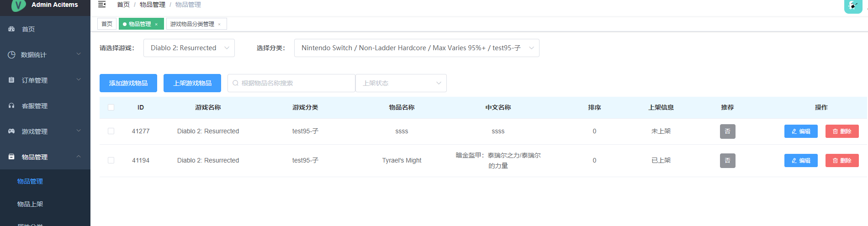Click the pie chart icon for 数据统计
Image resolution: width=868 pixels, height=226 pixels.
tap(11, 54)
